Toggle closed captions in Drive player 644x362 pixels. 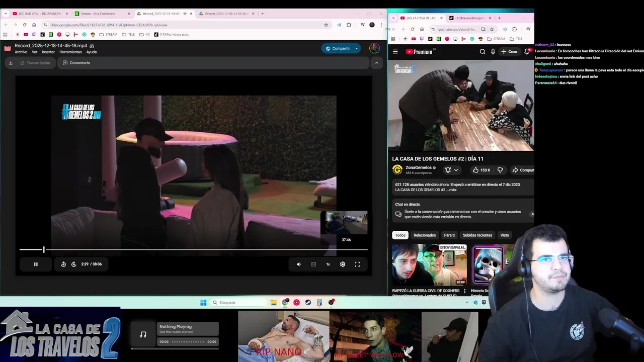point(313,264)
